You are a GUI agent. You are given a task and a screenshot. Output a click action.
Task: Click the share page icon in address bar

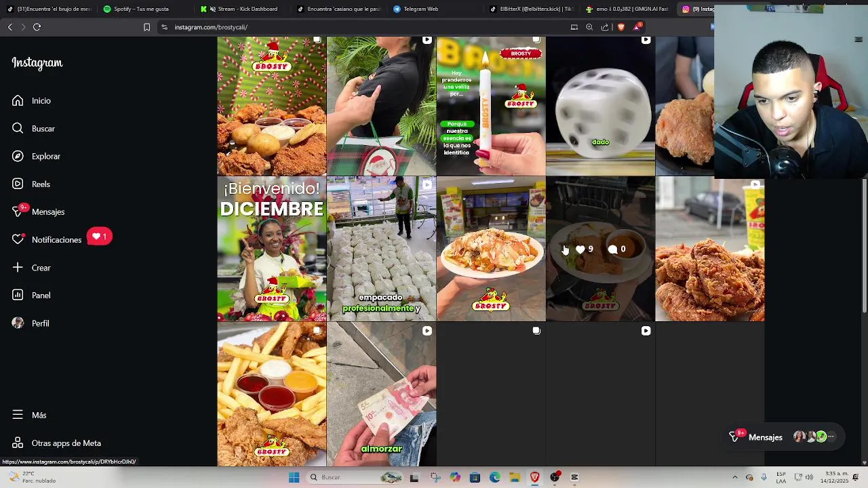pyautogui.click(x=605, y=27)
